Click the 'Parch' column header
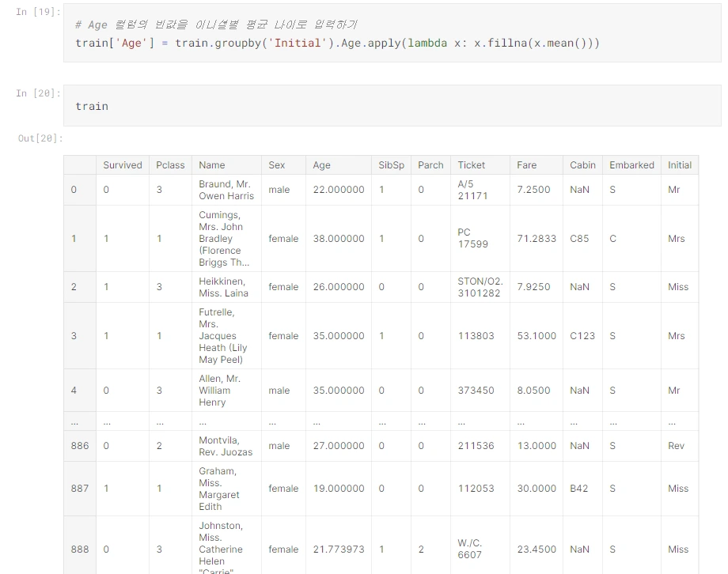728x574 pixels. pos(430,165)
